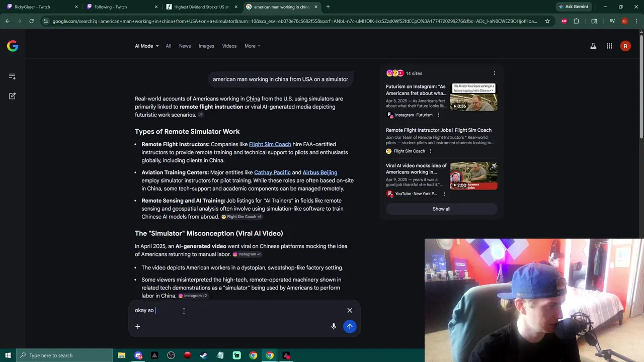Close the follow-up input box

pyautogui.click(x=350, y=310)
